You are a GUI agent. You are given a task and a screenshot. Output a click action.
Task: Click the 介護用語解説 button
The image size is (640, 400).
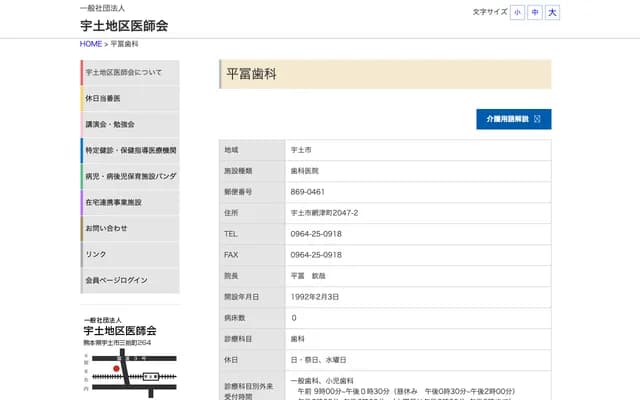(x=513, y=119)
